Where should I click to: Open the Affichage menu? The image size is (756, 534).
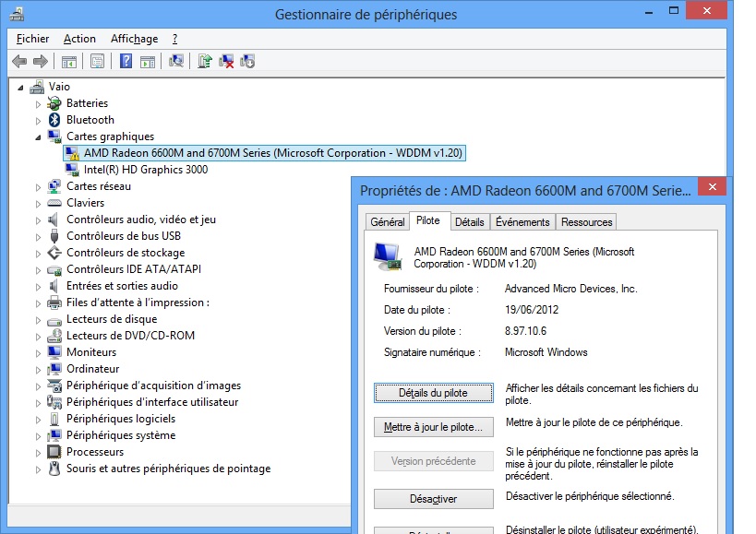click(134, 39)
